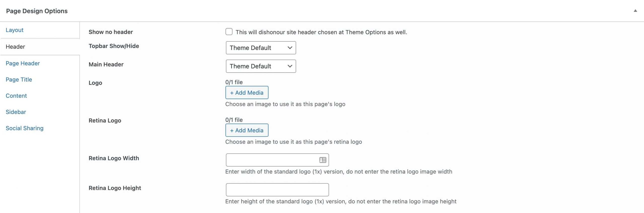Viewport: 644px width, 213px height.
Task: Tick the Show no header checkbox
Action: pos(229,32)
